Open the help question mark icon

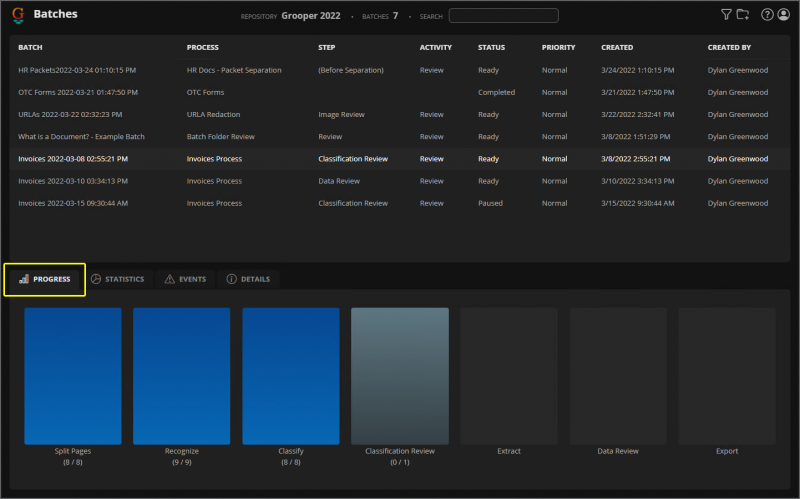tap(767, 15)
